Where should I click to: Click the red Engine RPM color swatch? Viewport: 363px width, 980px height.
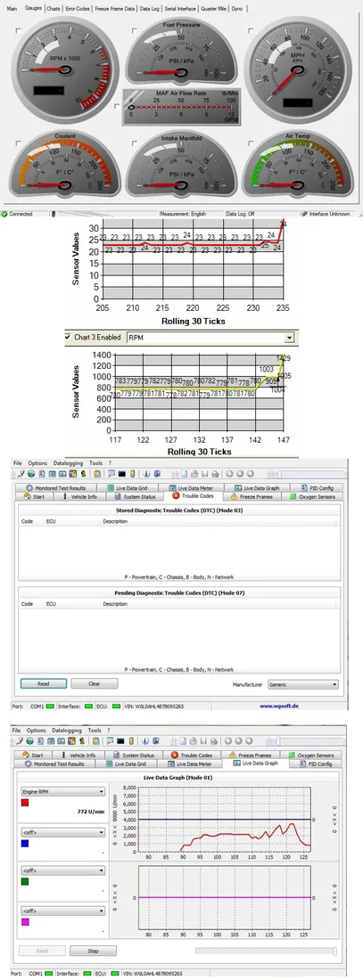[x=25, y=803]
